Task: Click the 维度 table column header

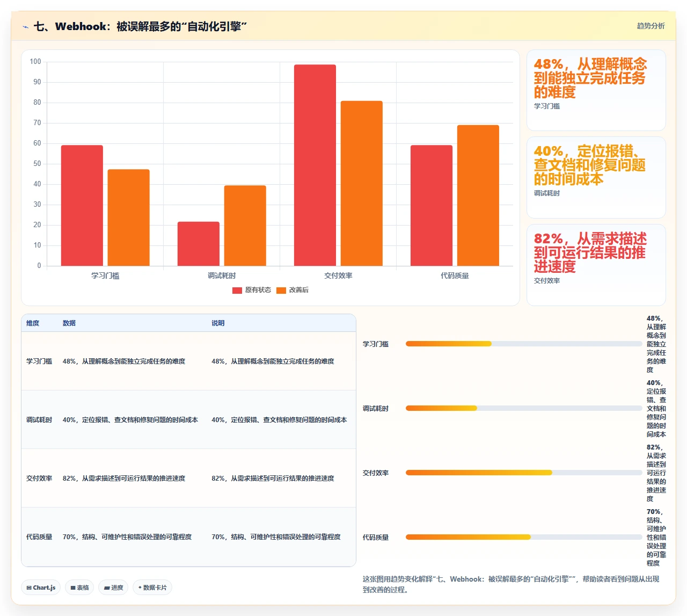Action: (33, 323)
